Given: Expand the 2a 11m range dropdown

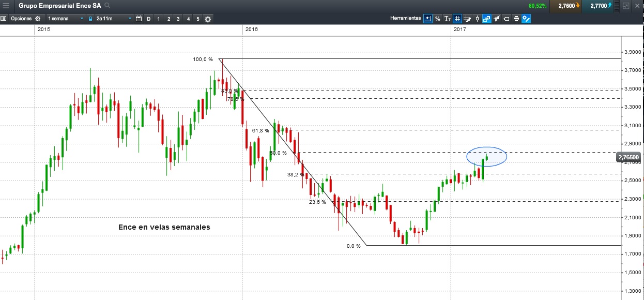Looking at the screenshot, I should (113, 19).
